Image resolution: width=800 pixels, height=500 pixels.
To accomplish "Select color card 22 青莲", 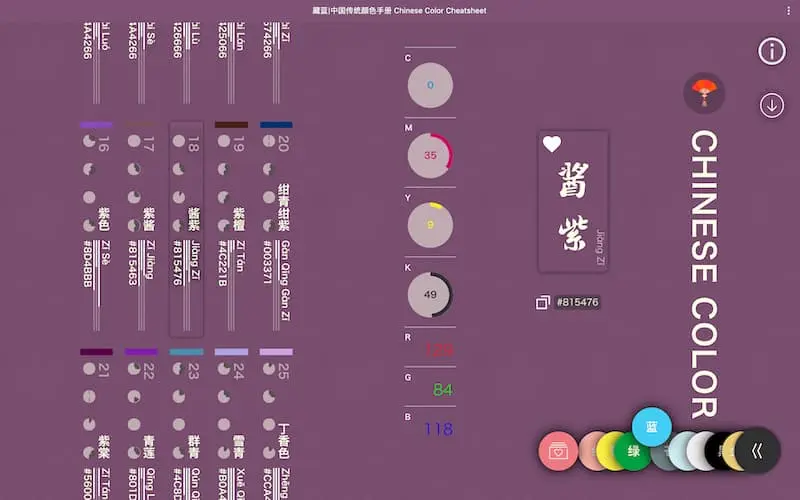I will (141, 424).
